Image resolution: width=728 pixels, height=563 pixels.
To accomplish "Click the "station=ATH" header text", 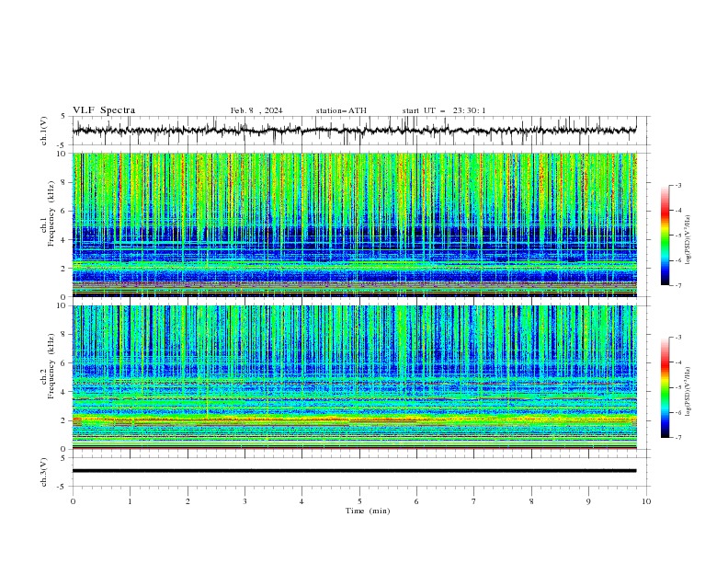I will click(341, 110).
